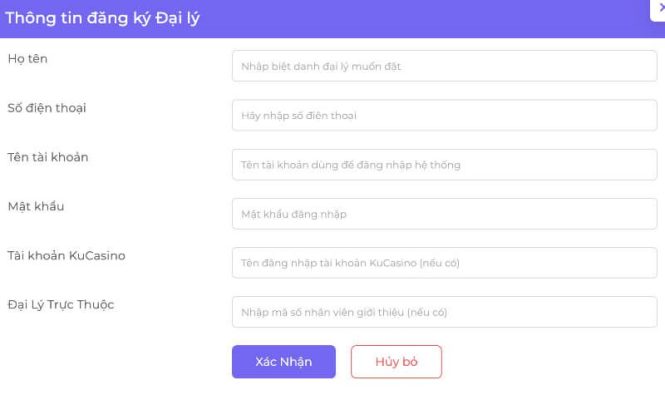Focus the Số điện thoại phone field

[x=445, y=116]
